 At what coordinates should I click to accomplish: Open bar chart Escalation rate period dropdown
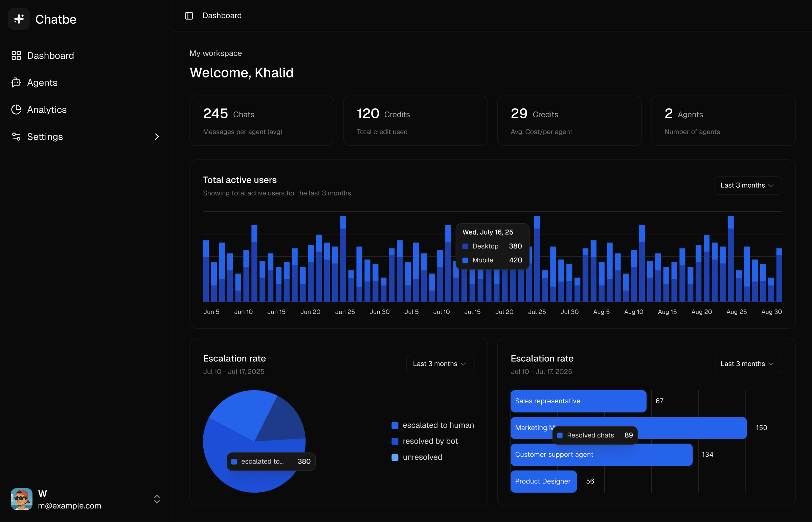(748, 364)
